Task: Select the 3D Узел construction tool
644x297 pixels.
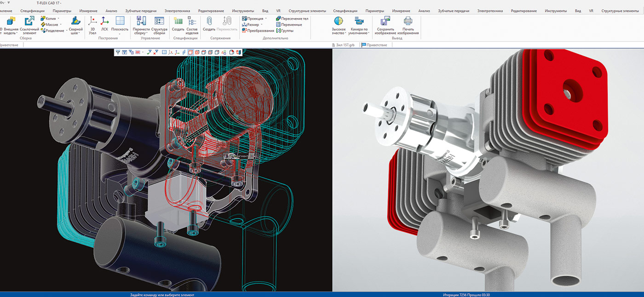Action: coord(92,25)
